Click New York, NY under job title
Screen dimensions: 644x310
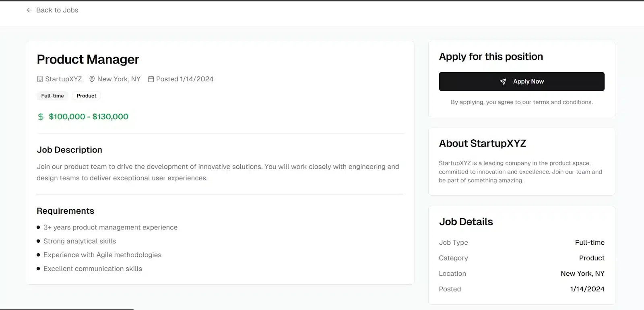pyautogui.click(x=119, y=79)
